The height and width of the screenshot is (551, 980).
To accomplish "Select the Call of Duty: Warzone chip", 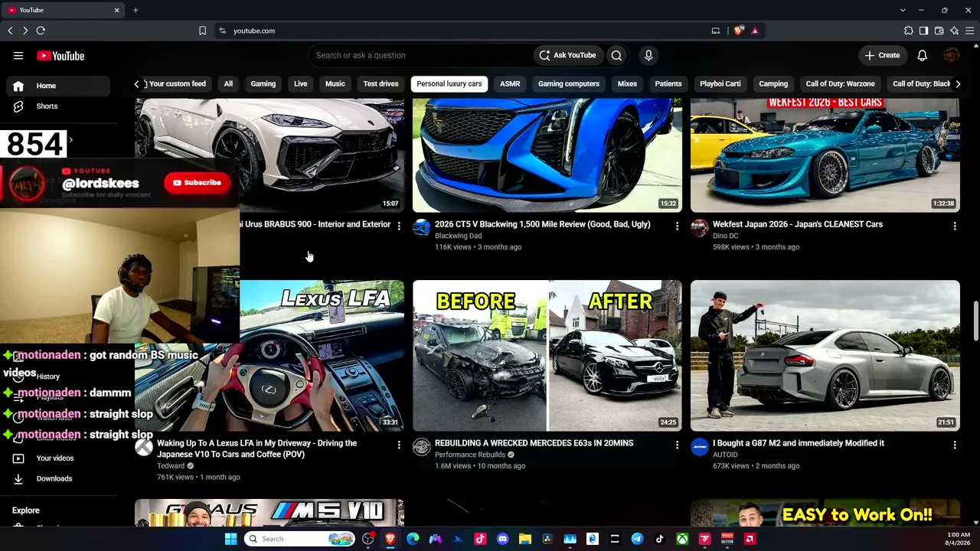I will pos(840,83).
